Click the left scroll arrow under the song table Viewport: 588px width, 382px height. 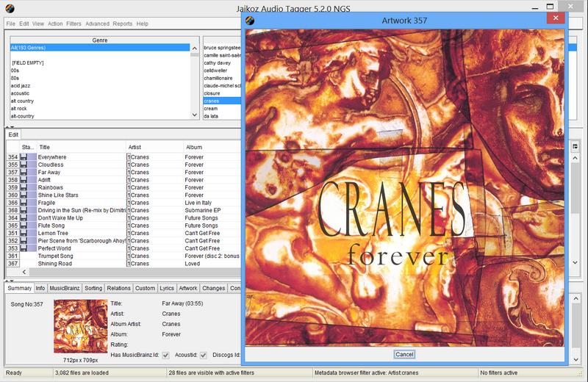pos(24,272)
